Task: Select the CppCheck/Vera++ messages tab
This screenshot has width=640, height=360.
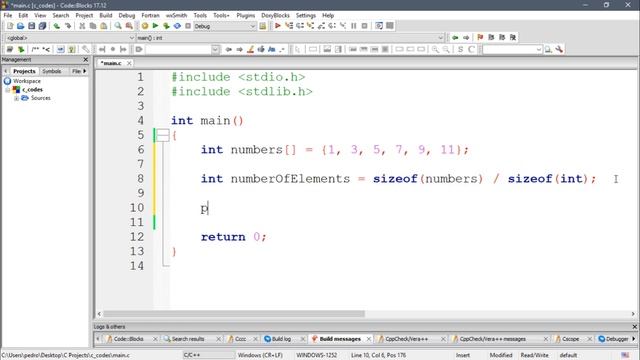Action: pyautogui.click(x=493, y=339)
